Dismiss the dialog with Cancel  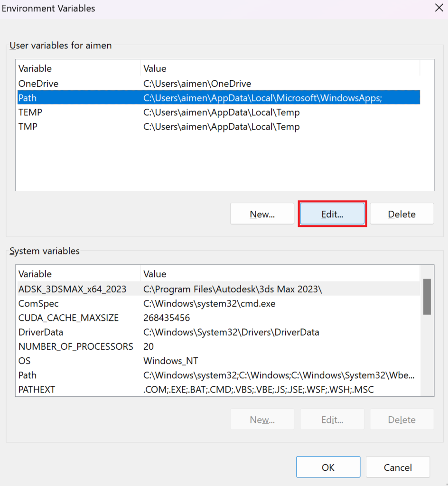(398, 467)
